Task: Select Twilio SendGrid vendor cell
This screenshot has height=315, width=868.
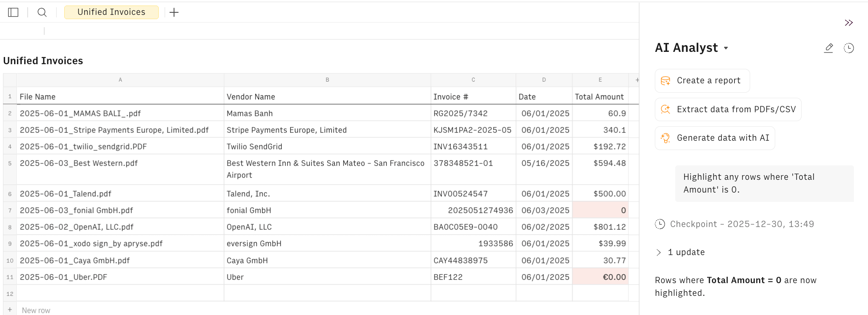Action: click(x=327, y=147)
